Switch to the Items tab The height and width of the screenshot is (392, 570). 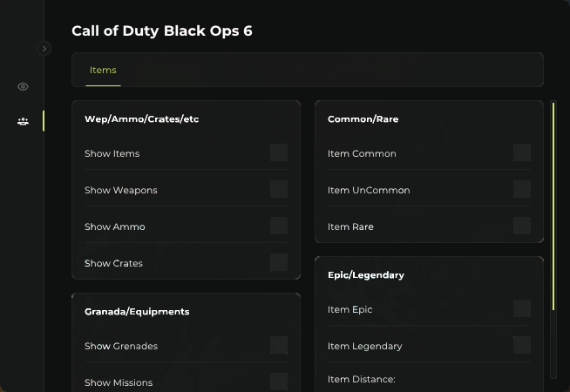click(103, 70)
